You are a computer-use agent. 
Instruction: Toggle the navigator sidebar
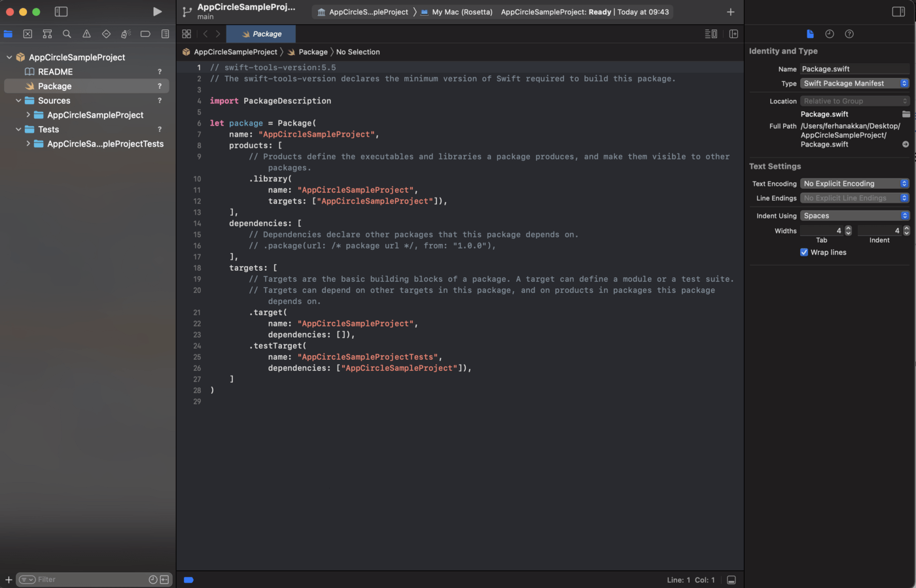(x=61, y=12)
